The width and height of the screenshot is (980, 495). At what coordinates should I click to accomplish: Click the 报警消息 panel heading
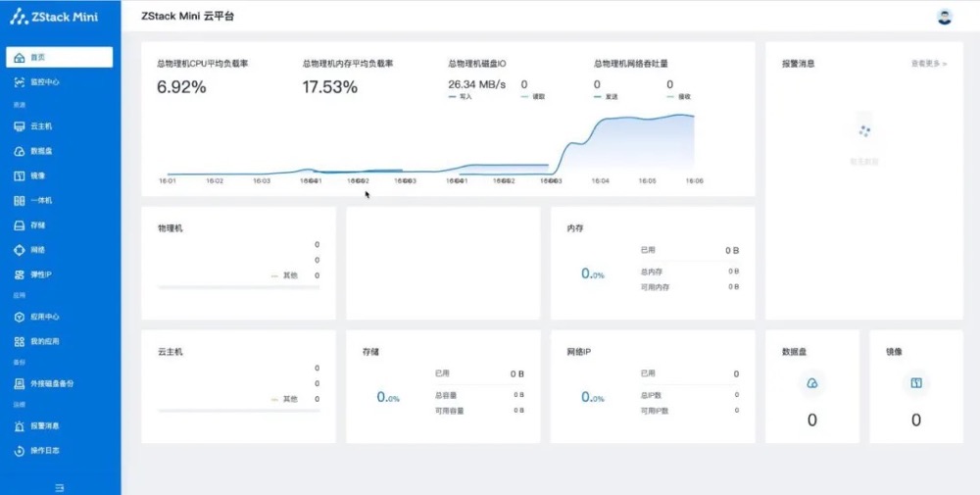(x=798, y=64)
